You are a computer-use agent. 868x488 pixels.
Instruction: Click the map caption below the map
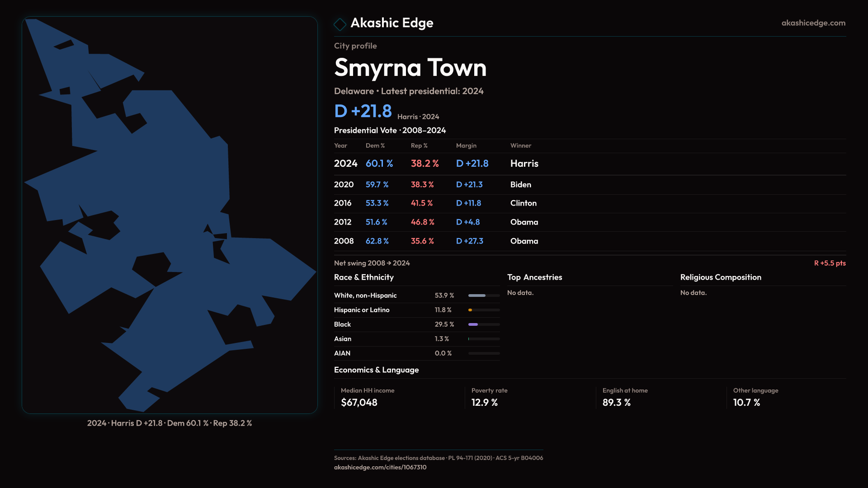point(170,423)
